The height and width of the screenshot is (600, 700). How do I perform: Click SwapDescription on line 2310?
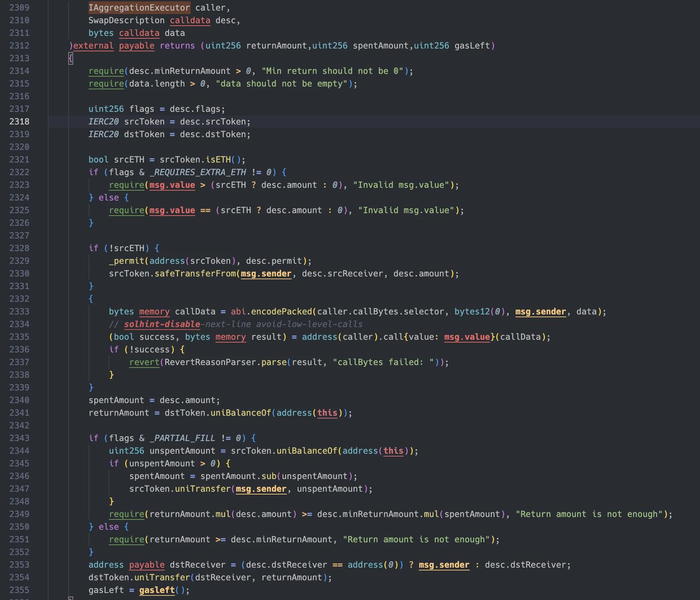[126, 20]
